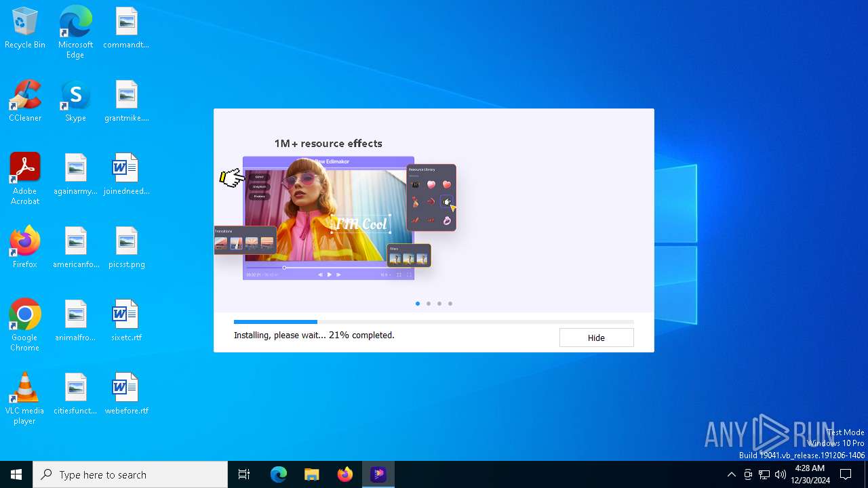The image size is (868, 488).
Task: Open Task View from the taskbar
Action: pyautogui.click(x=244, y=474)
